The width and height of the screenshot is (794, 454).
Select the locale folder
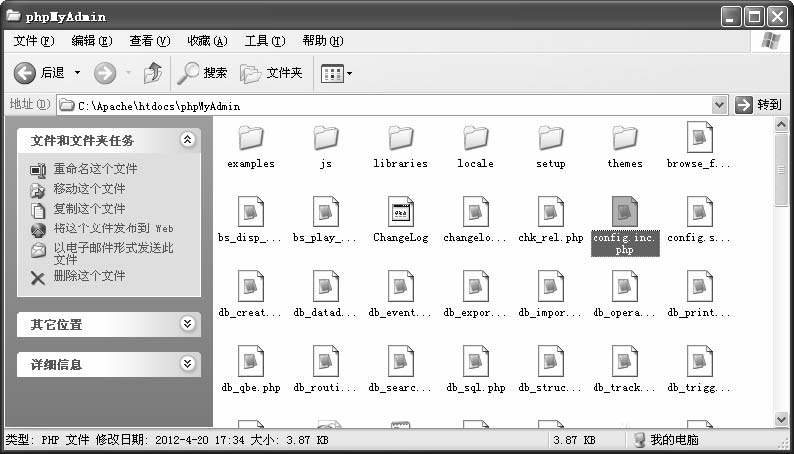pos(475,147)
